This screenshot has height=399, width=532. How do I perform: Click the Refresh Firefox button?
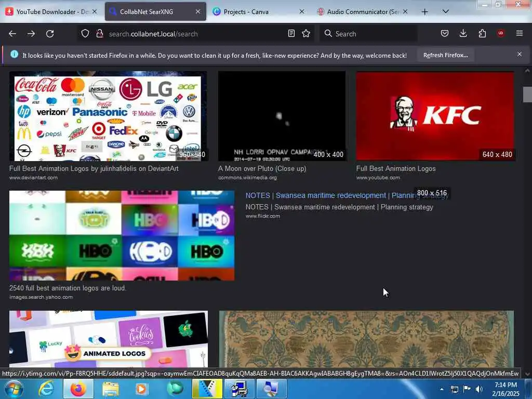[445, 55]
